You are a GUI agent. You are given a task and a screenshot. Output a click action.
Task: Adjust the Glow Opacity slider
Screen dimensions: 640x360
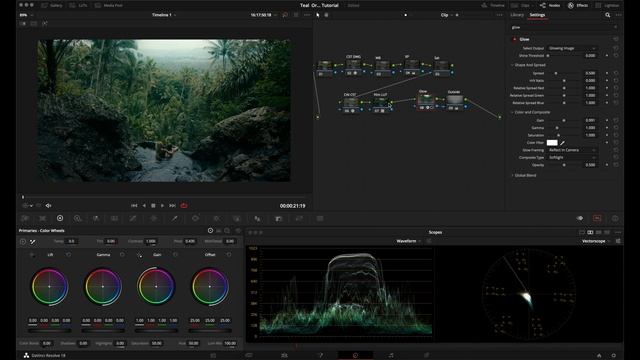click(x=563, y=165)
